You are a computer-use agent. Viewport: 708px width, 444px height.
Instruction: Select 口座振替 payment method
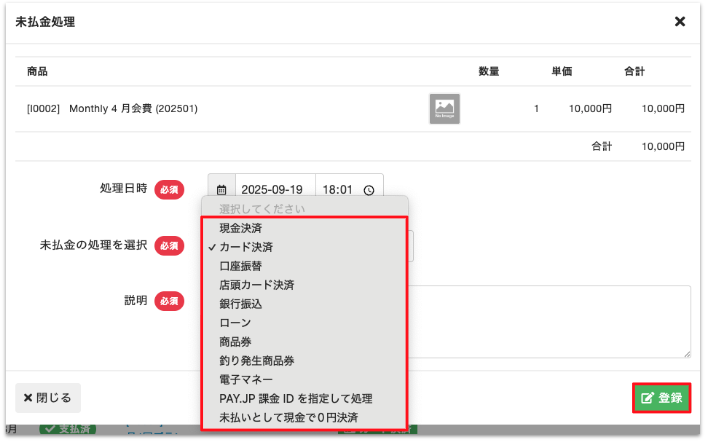tap(241, 266)
